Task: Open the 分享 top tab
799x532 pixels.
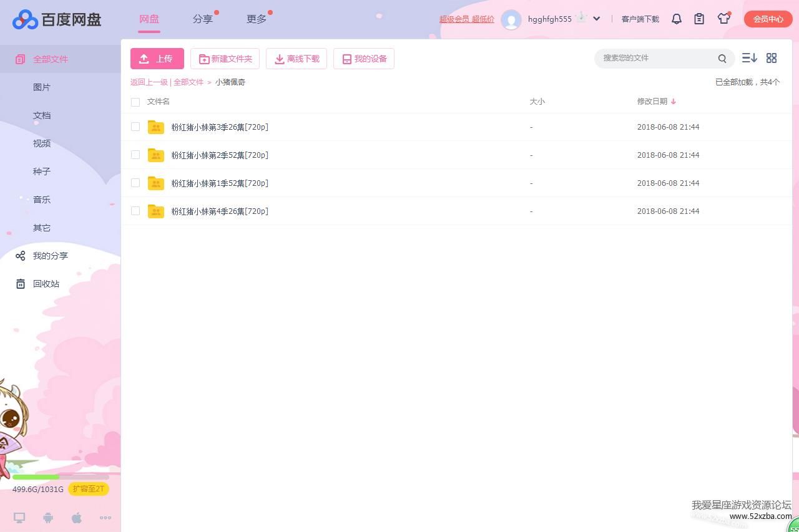Action: 203,19
